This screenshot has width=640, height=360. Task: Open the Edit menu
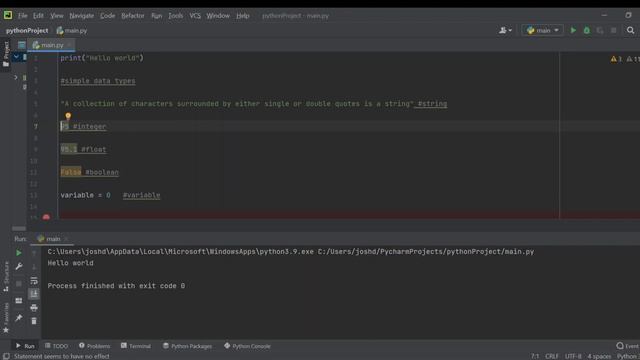pyautogui.click(x=38, y=16)
